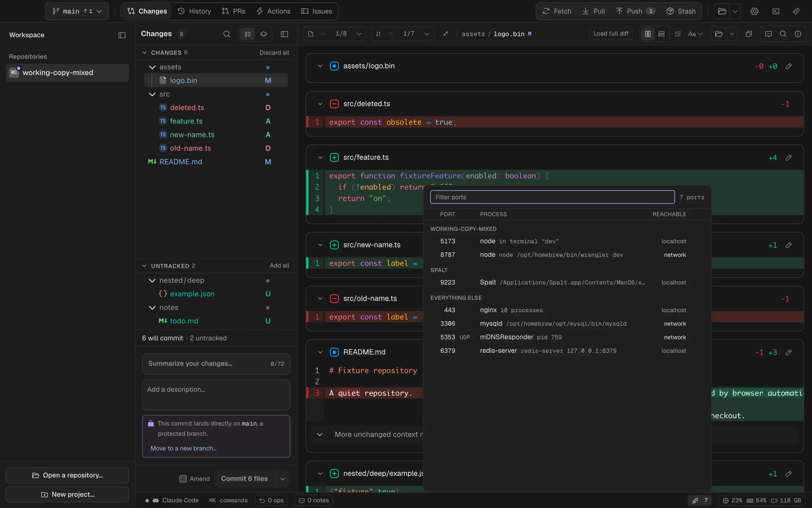Select the layers view toggle in Changes
Image resolution: width=812 pixels, height=508 pixels.
264,34
